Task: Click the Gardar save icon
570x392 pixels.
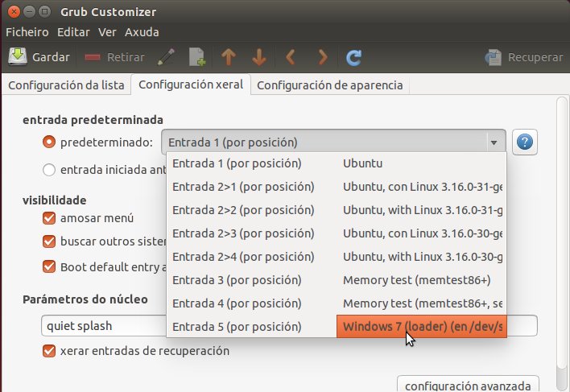Action: tap(18, 56)
